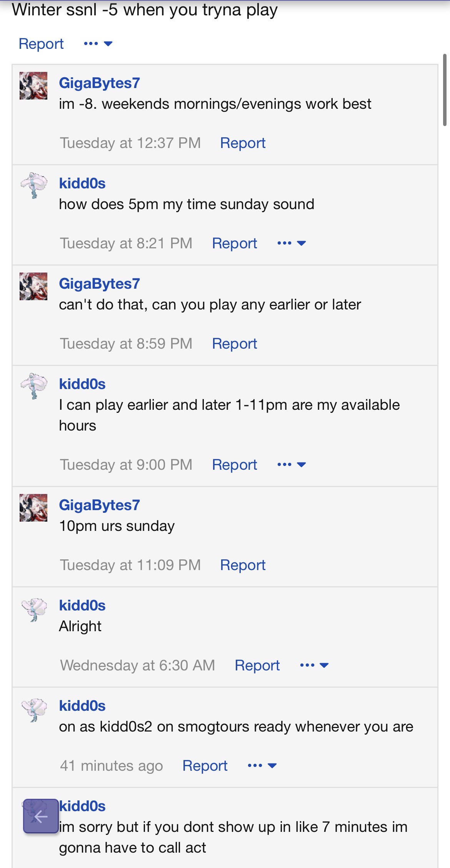This screenshot has width=450, height=868.
Task: Open GigaBytes7's avatar on the "10pm urs sunday" comment
Action: (33, 507)
